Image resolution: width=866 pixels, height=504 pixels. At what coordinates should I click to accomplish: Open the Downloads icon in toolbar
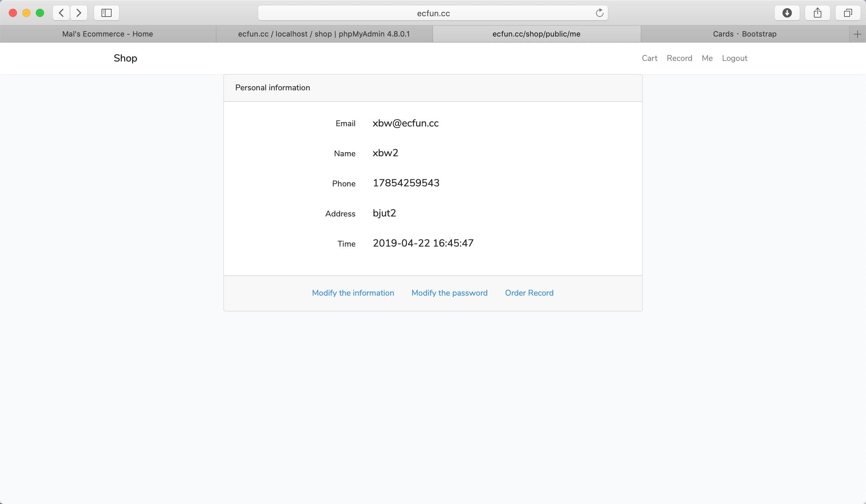click(x=787, y=13)
